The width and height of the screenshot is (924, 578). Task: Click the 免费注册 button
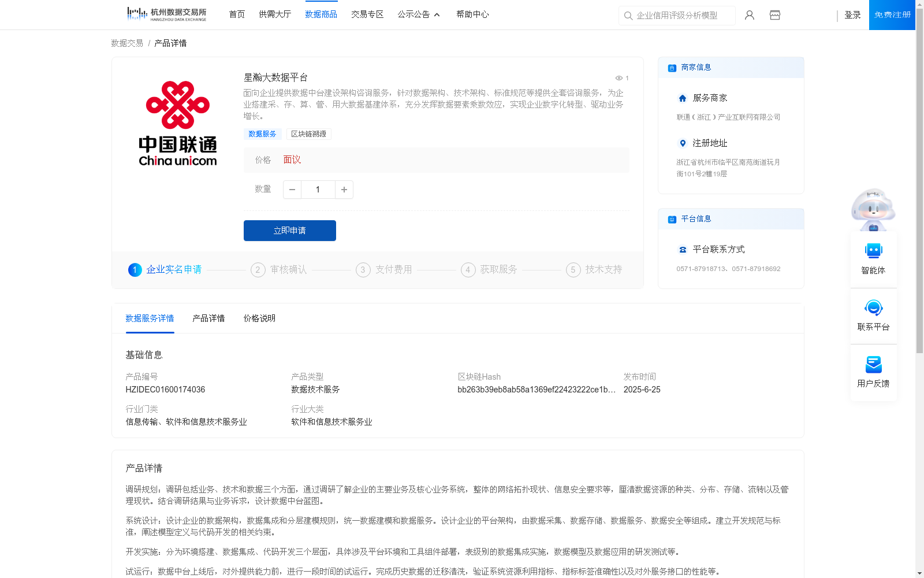pyautogui.click(x=892, y=15)
